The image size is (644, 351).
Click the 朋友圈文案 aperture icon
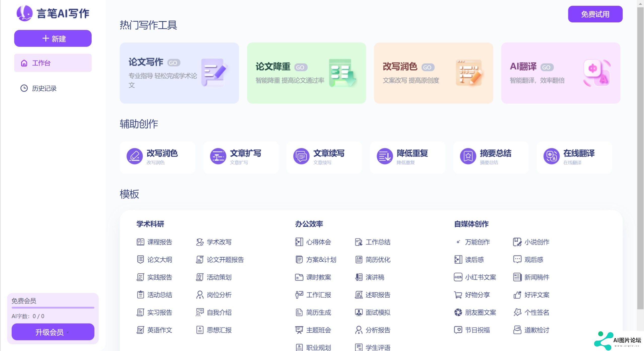[458, 312]
